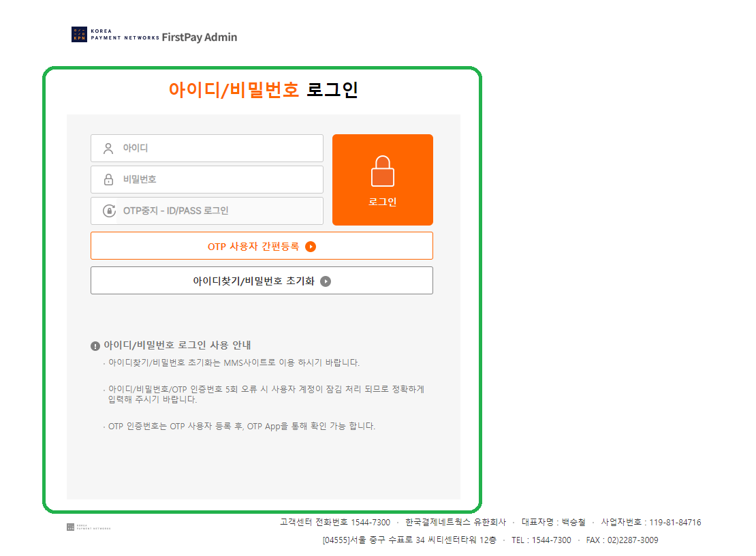756x556 pixels.
Task: Click the OTP lock icon in OTP field
Action: pos(109,211)
